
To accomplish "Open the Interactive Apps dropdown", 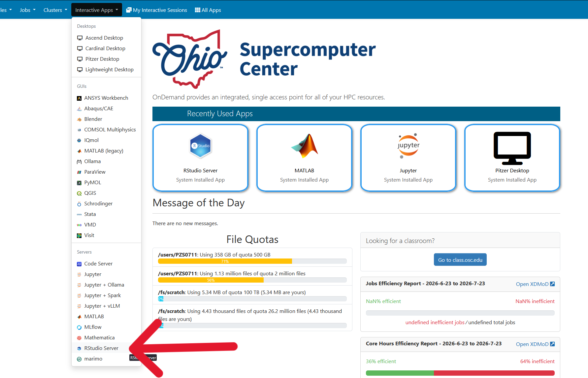I will 97,10.
